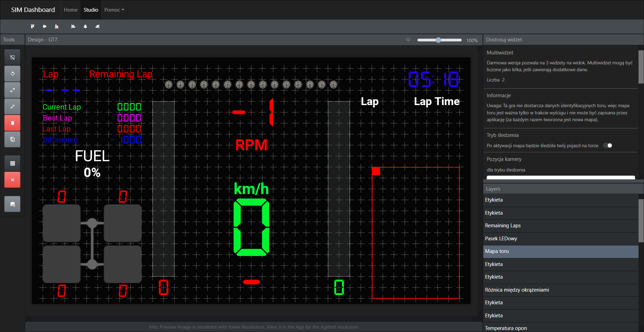Switch to the Studio tab
Screen dimensions: 644x332
pyautogui.click(x=91, y=10)
